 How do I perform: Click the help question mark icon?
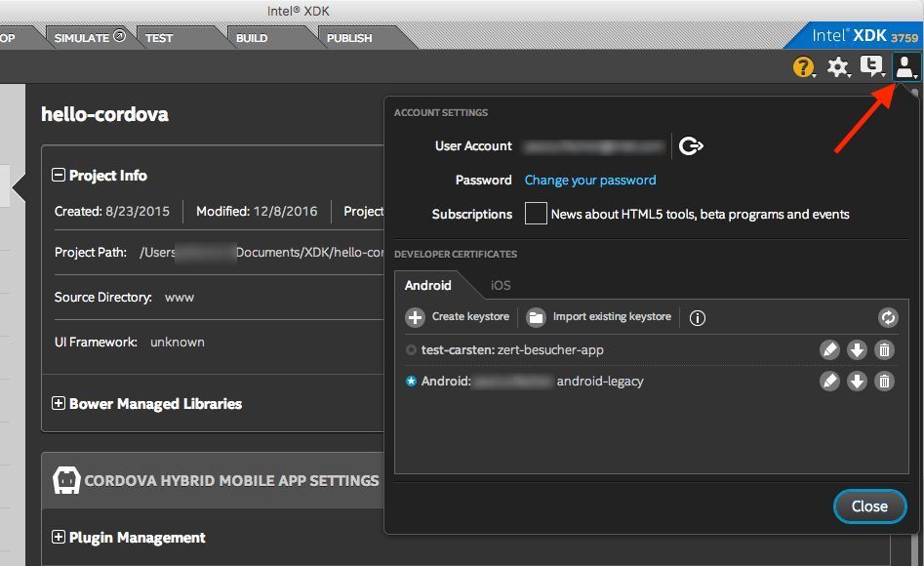(x=803, y=67)
